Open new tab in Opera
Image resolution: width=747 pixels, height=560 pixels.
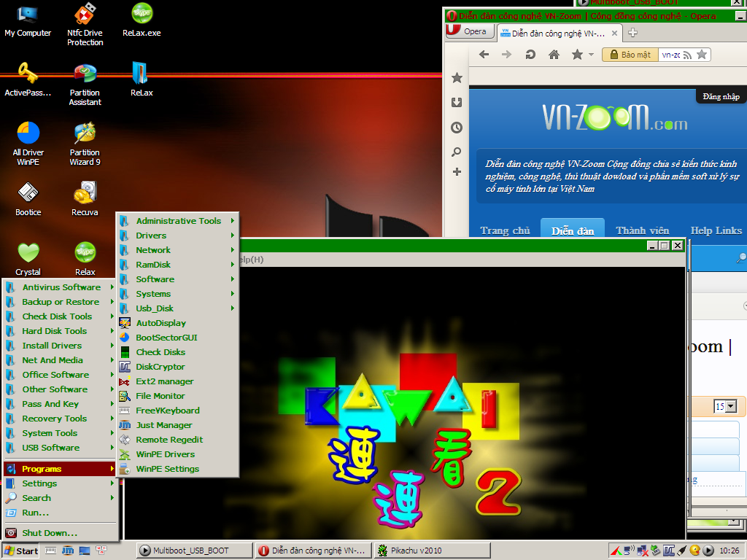coord(632,33)
